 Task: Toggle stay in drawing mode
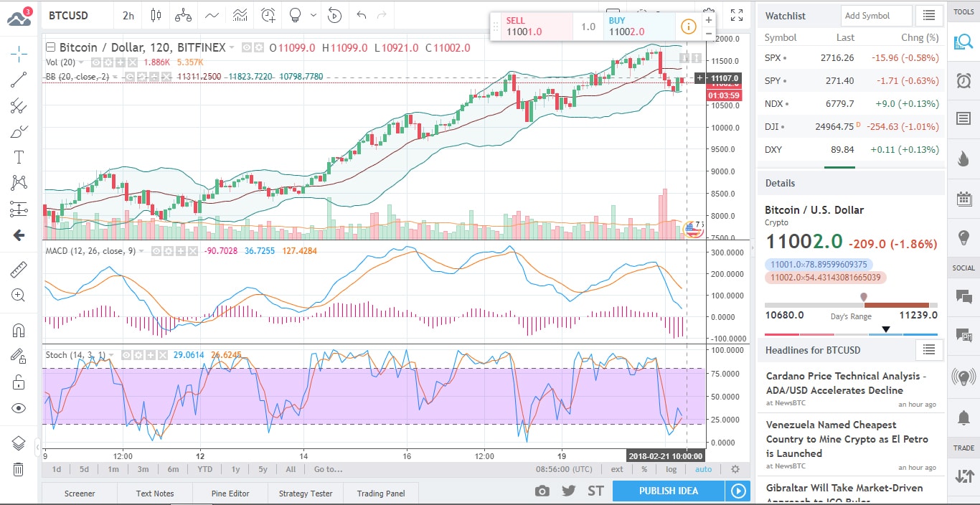pos(19,356)
